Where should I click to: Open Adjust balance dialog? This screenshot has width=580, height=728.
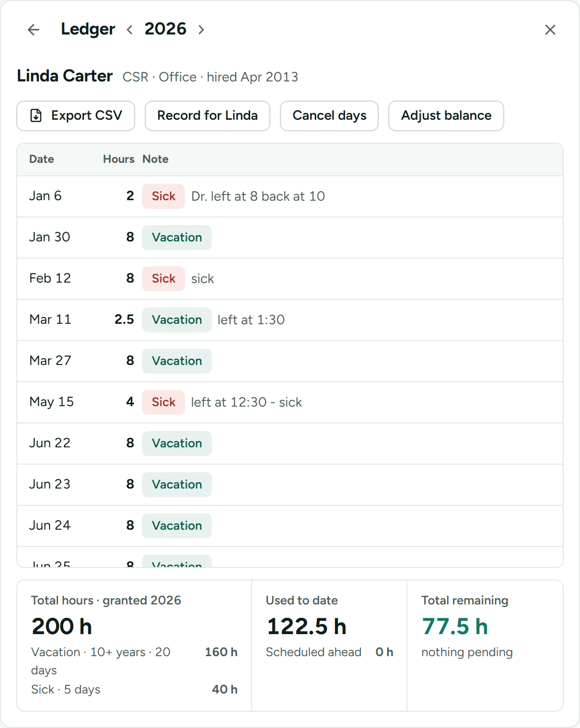point(446,116)
